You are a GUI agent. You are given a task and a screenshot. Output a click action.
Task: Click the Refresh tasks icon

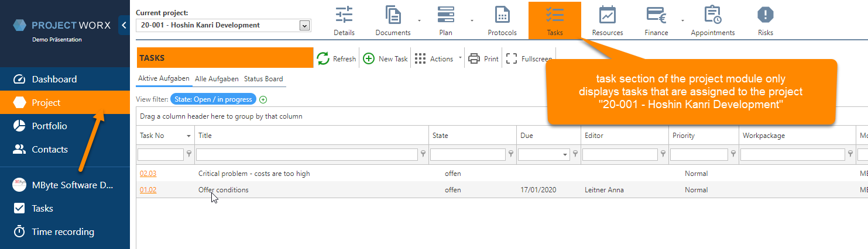coord(323,58)
